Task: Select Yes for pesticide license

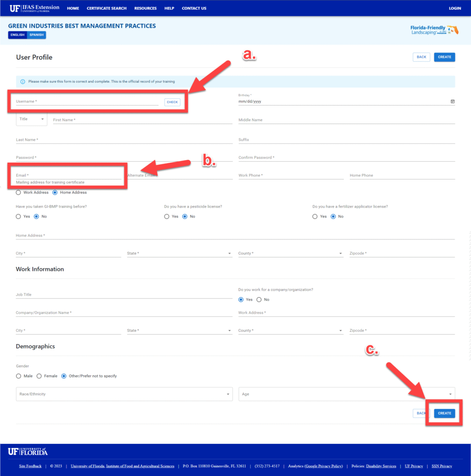Action: [167, 217]
